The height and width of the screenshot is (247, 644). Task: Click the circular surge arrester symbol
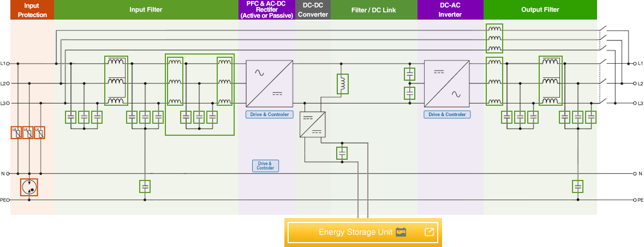[29, 187]
